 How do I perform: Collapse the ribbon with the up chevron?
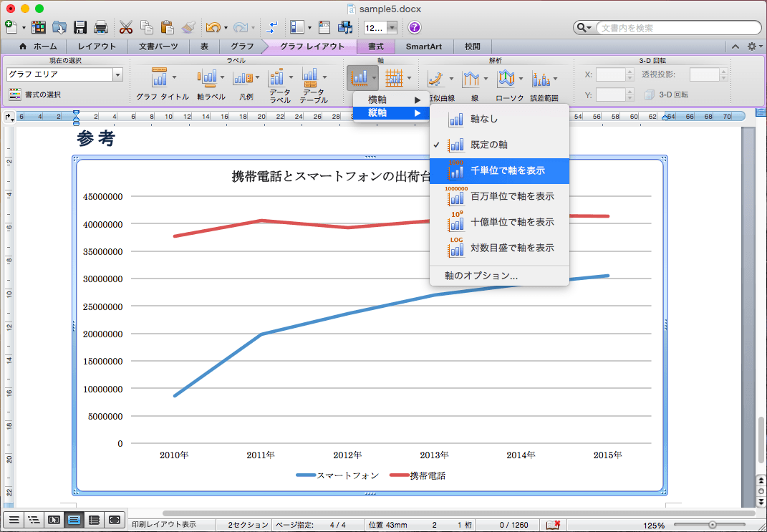[735, 47]
